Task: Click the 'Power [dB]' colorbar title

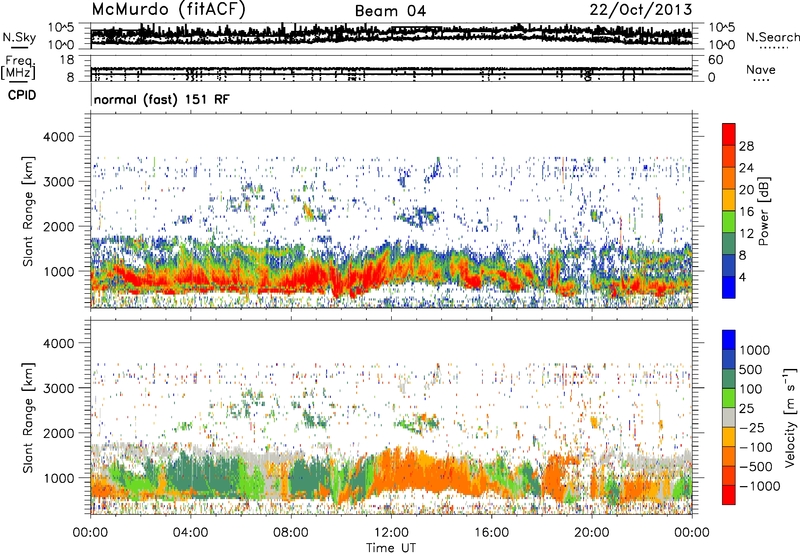Action: pos(764,211)
